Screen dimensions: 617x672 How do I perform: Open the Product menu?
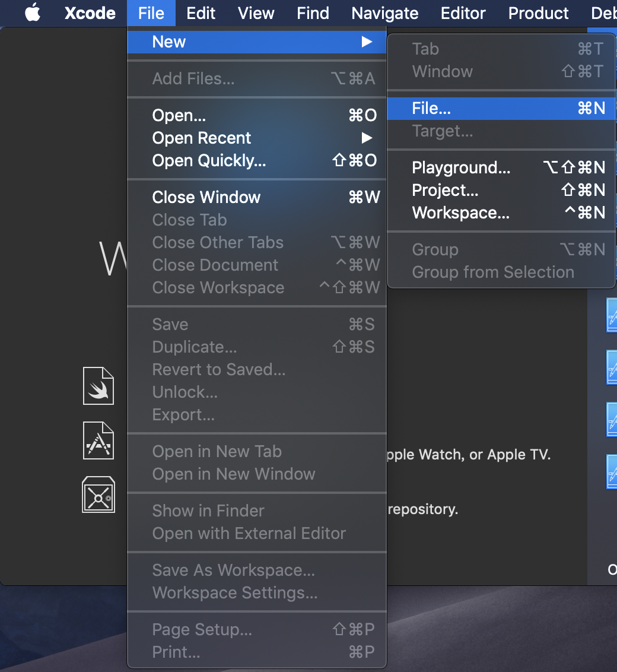point(538,13)
